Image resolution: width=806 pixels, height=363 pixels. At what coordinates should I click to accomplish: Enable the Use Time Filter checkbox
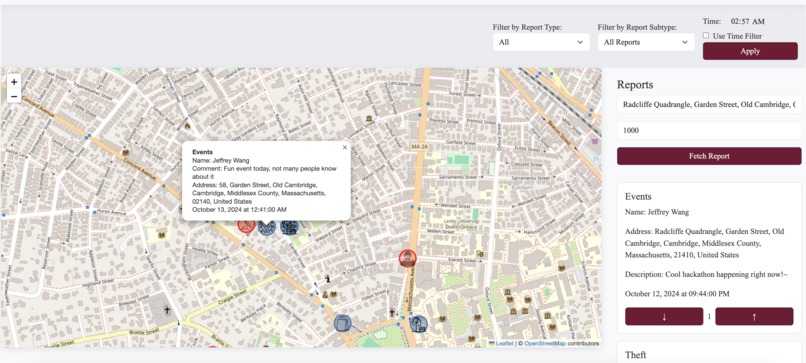click(x=706, y=35)
